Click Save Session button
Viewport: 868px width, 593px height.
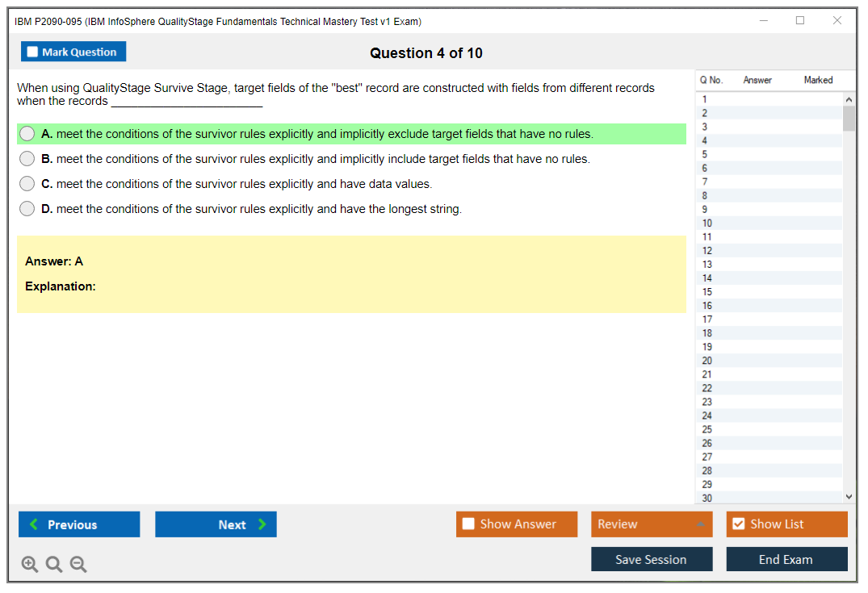pyautogui.click(x=652, y=560)
